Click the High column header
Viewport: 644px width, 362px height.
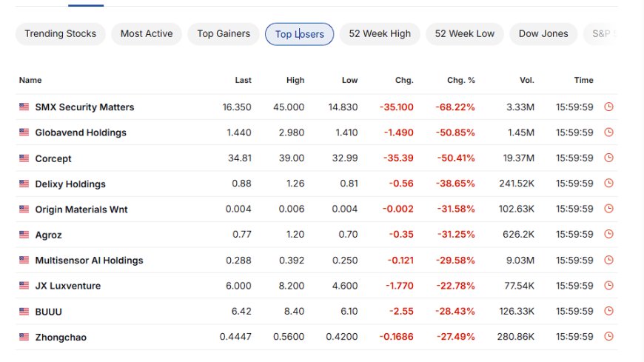(x=295, y=80)
